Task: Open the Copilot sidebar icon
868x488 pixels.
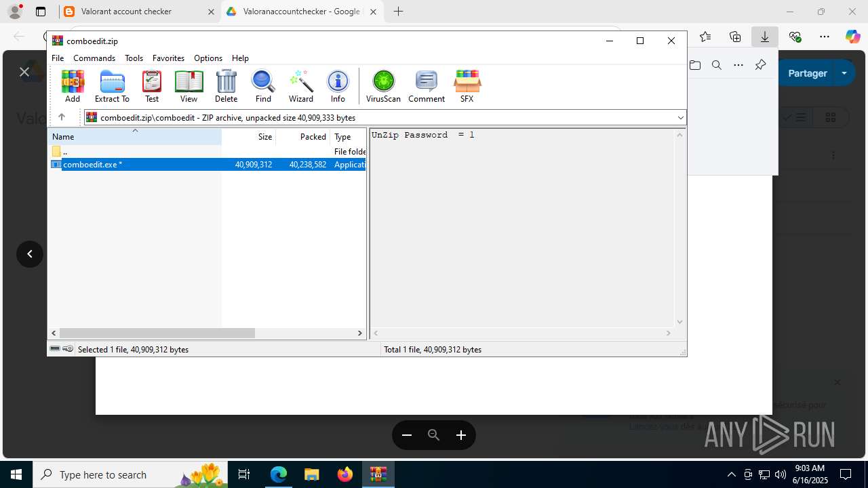Action: [853, 37]
